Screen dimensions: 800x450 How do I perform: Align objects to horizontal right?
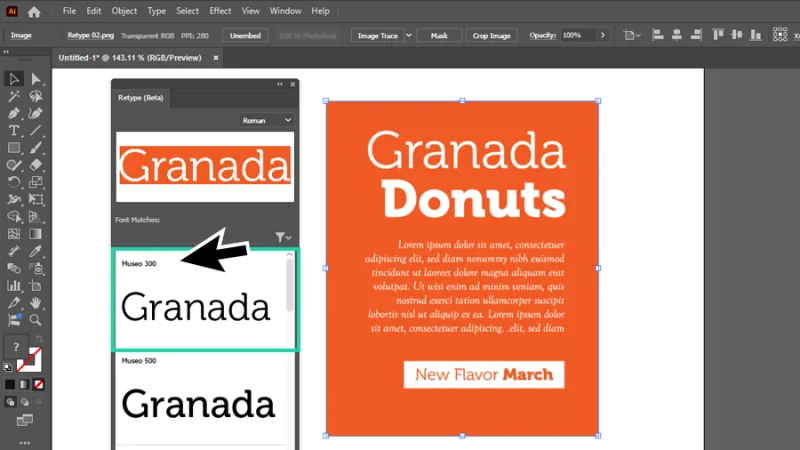696,35
